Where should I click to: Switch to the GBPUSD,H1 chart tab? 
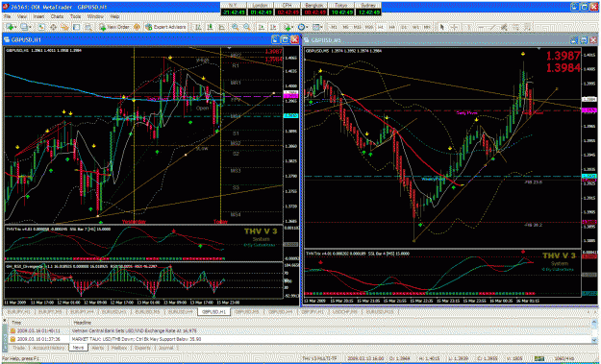click(213, 312)
